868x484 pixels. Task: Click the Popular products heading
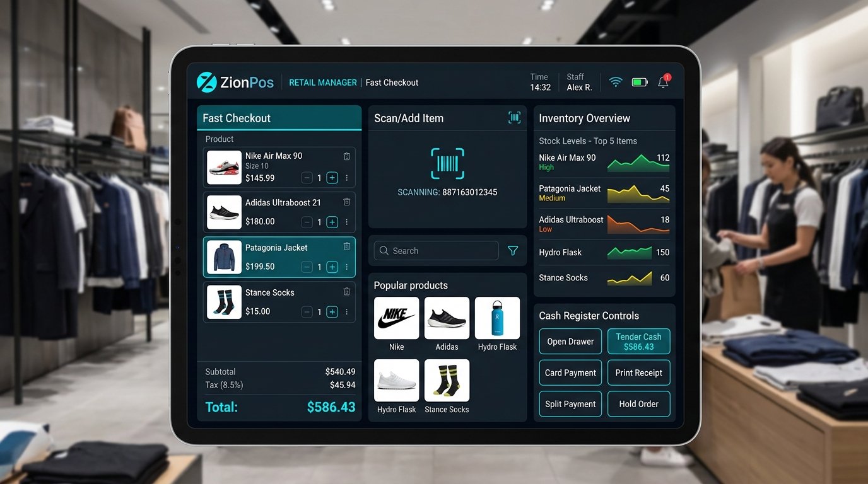(411, 285)
